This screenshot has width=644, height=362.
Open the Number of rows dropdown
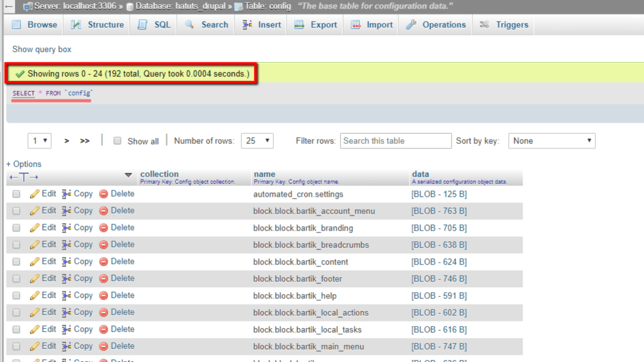pyautogui.click(x=257, y=141)
